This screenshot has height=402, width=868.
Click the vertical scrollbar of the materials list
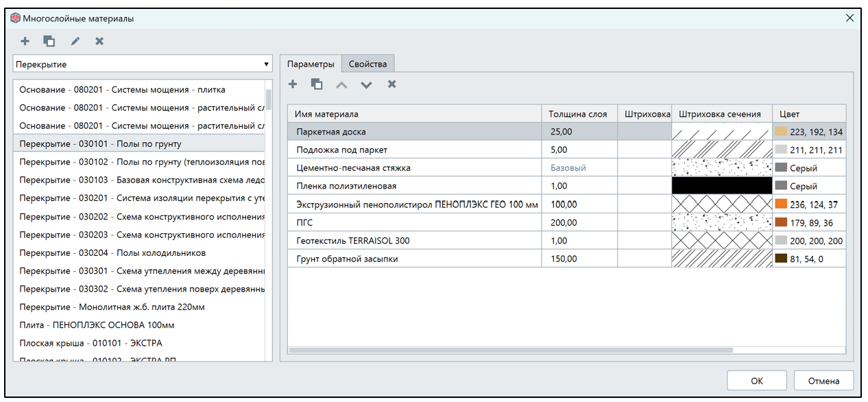coord(269,99)
